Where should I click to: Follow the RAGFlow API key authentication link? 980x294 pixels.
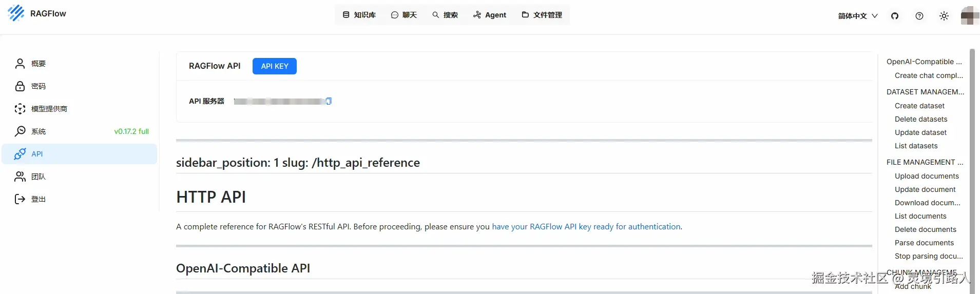(586, 227)
